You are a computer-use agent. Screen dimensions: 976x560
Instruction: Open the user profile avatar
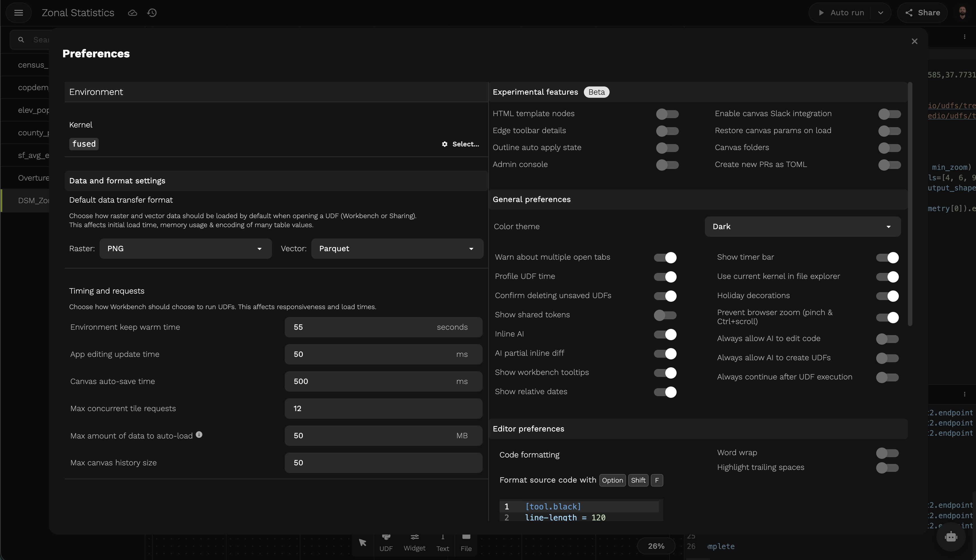[x=962, y=13]
